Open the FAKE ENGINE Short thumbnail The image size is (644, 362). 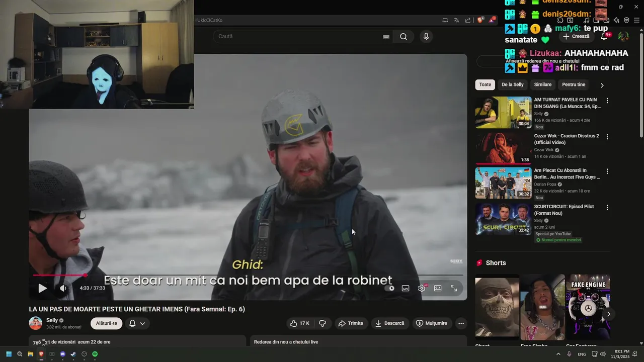(x=588, y=307)
